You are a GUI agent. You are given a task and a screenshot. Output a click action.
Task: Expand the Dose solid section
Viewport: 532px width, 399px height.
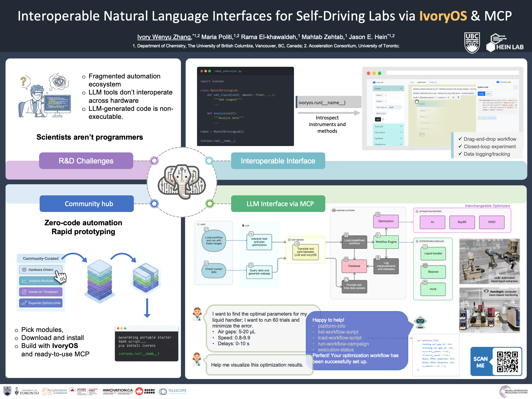(401, 126)
